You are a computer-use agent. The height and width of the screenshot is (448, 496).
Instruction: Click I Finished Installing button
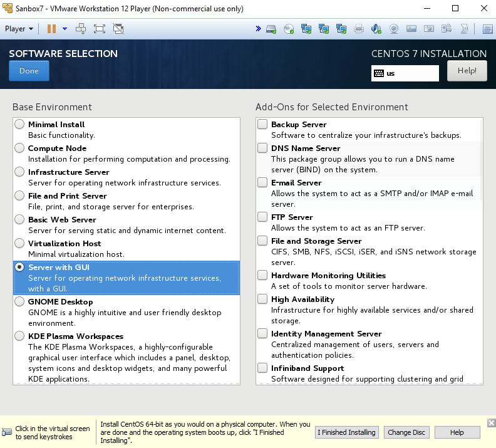pyautogui.click(x=347, y=432)
